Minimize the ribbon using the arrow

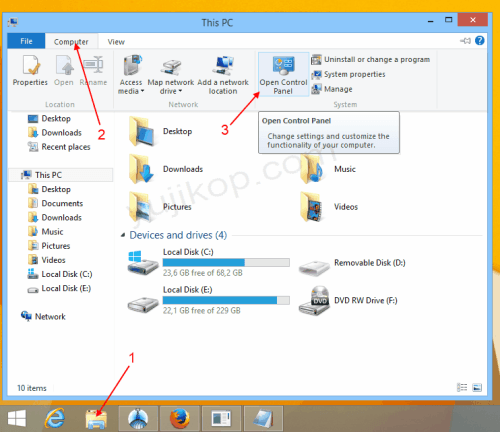pyautogui.click(x=465, y=41)
